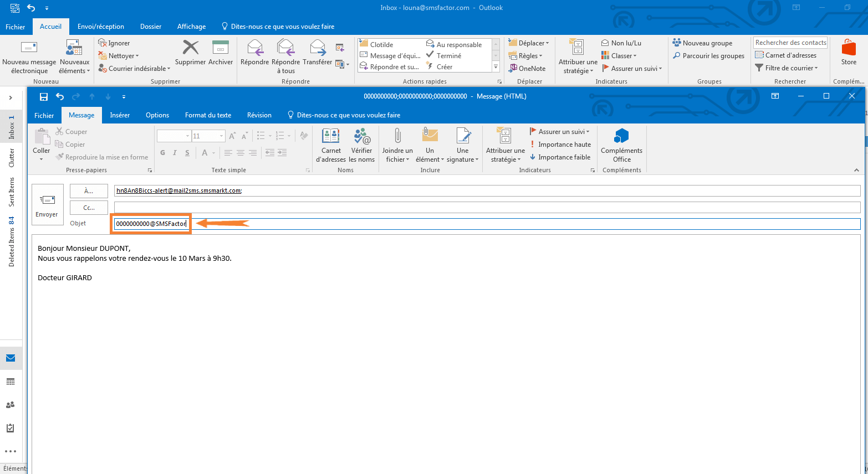Screen dimensions: 868x474
Task: Toggle Importance haute flag
Action: (560, 145)
